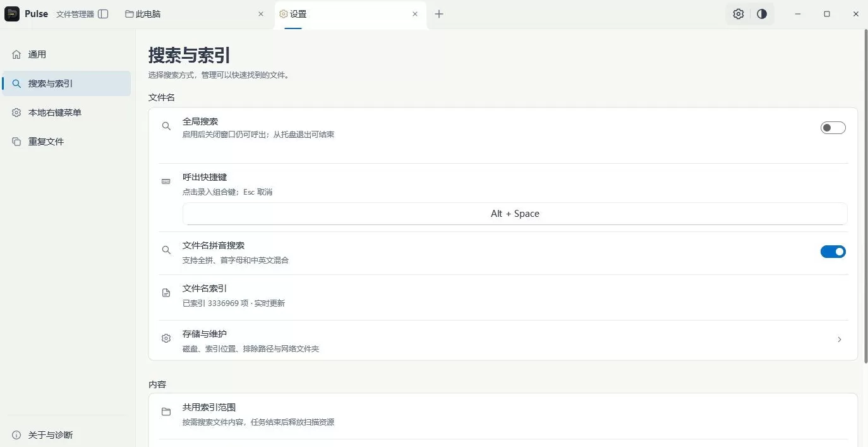The height and width of the screenshot is (447, 868).
Task: Click the gear icon beside 存储与维护
Action: (x=166, y=338)
